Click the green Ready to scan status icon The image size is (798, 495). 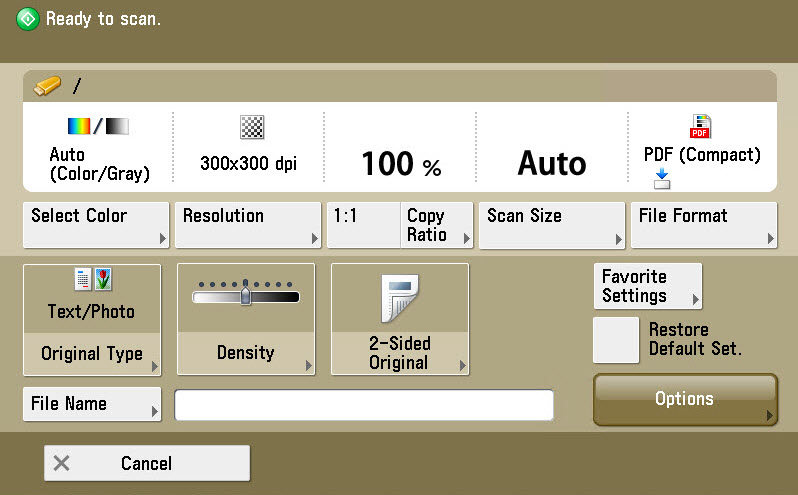(x=28, y=19)
